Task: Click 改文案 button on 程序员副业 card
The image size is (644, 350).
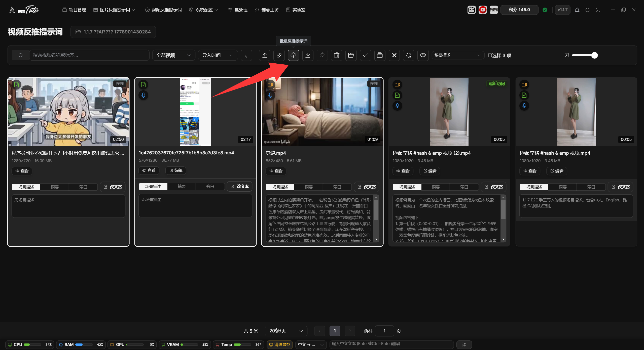Action: point(113,187)
